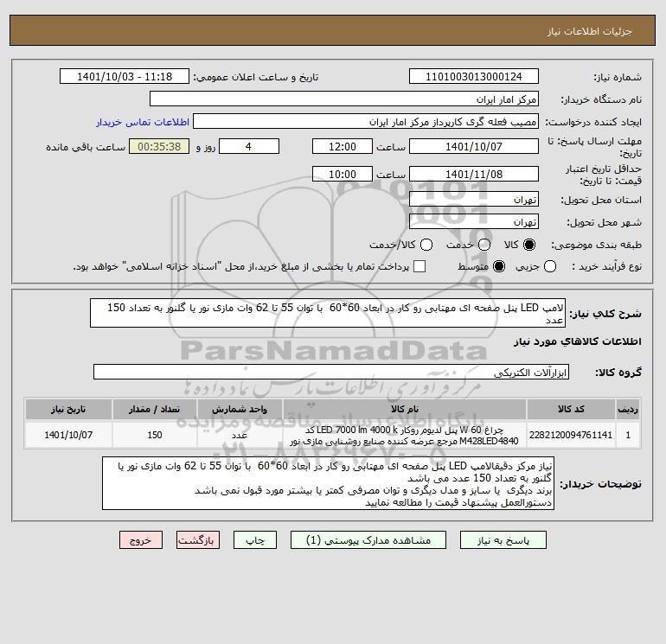The image size is (666, 644).
Task: Choose the متوسط purchase type
Action: (x=499, y=266)
